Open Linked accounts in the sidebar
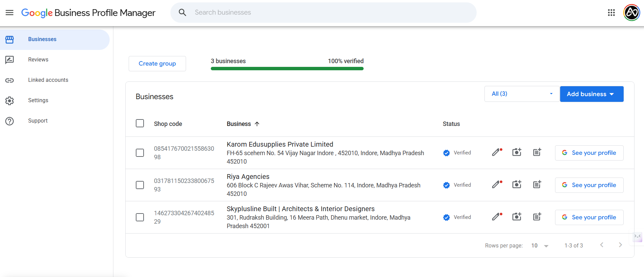Screen dimensions: 644x277 point(55,80)
